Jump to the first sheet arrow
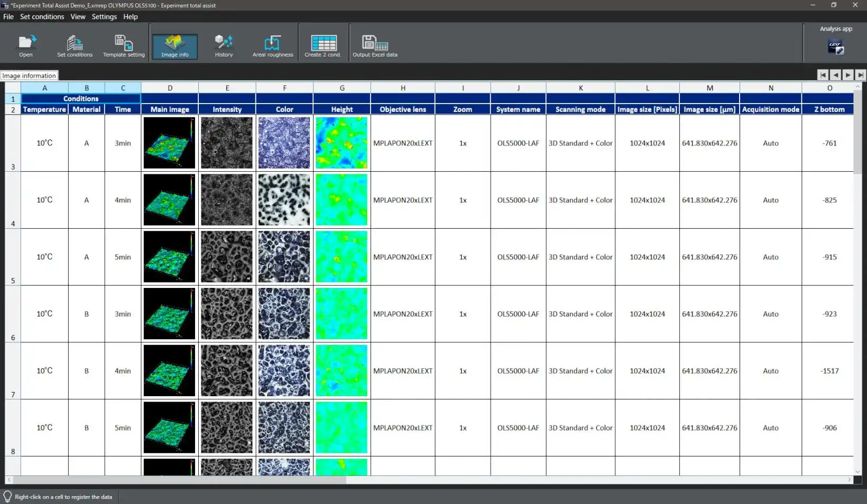 coord(823,75)
